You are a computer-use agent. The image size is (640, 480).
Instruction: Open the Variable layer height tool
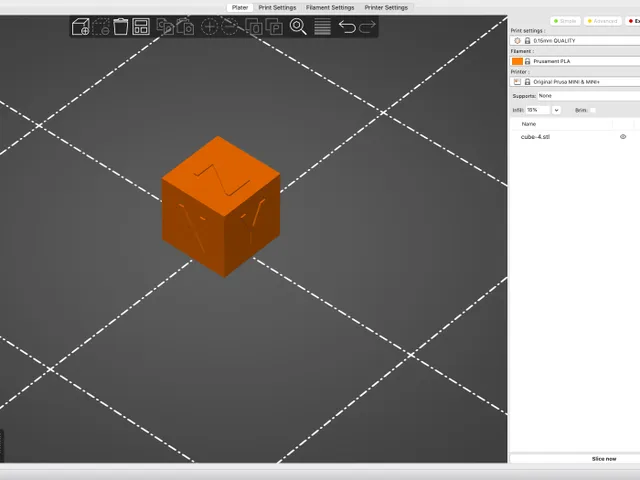[322, 27]
